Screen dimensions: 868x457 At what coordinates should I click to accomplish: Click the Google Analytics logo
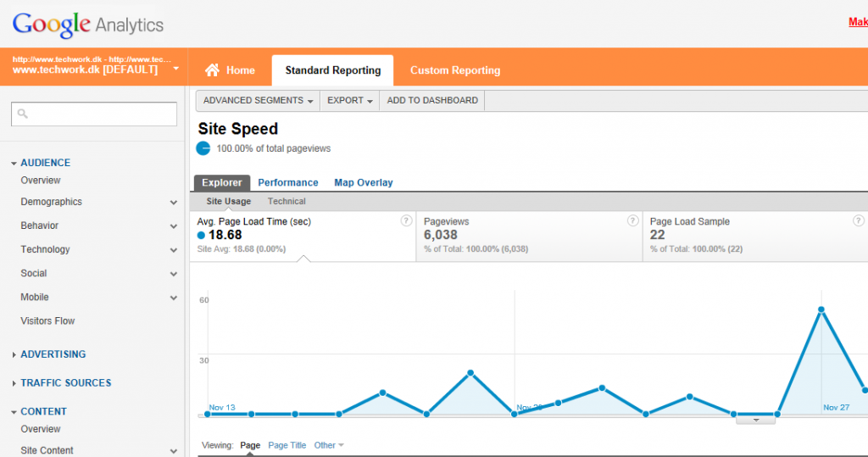(88, 25)
